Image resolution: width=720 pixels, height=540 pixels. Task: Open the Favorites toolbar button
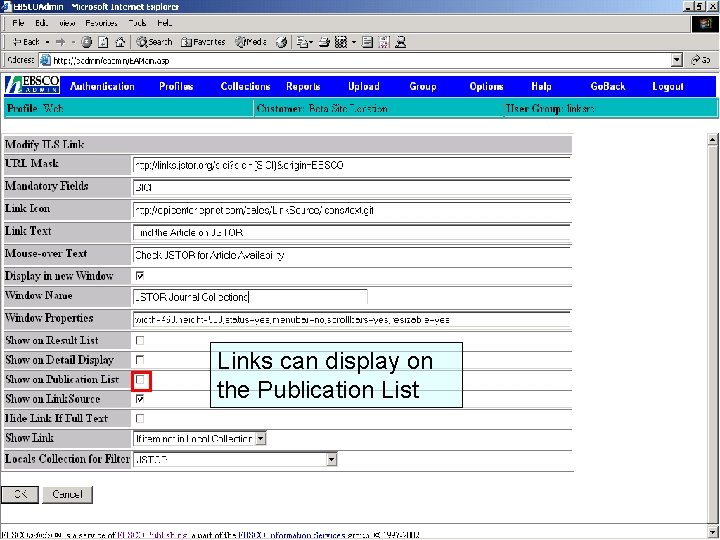(x=202, y=42)
